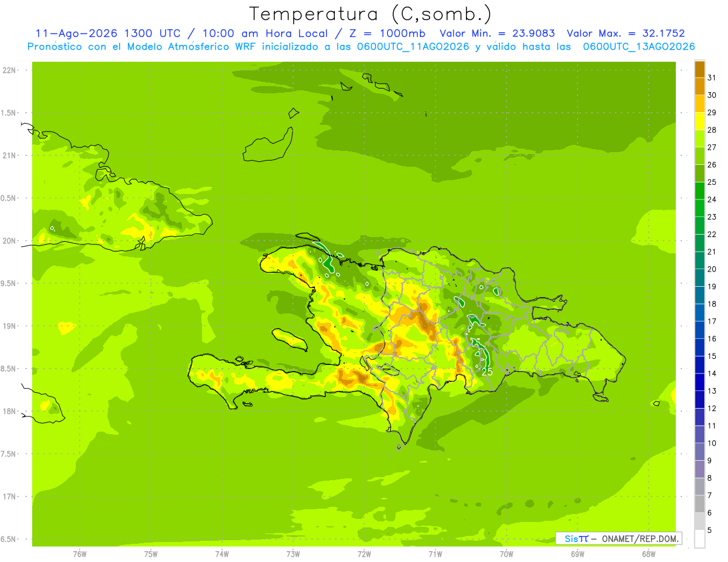Click the valid-until time '0600UTC_13AGO2026'
Viewport: 728px width, 562px height.
[x=639, y=47]
